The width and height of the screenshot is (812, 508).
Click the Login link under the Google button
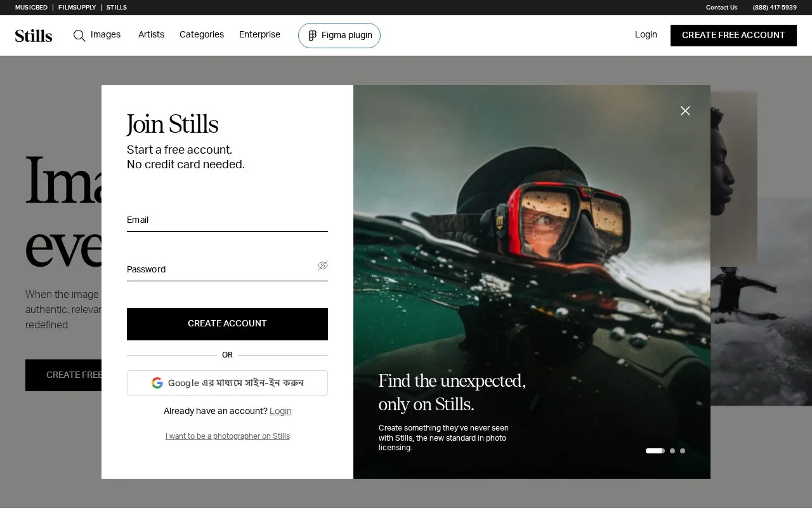tap(280, 411)
